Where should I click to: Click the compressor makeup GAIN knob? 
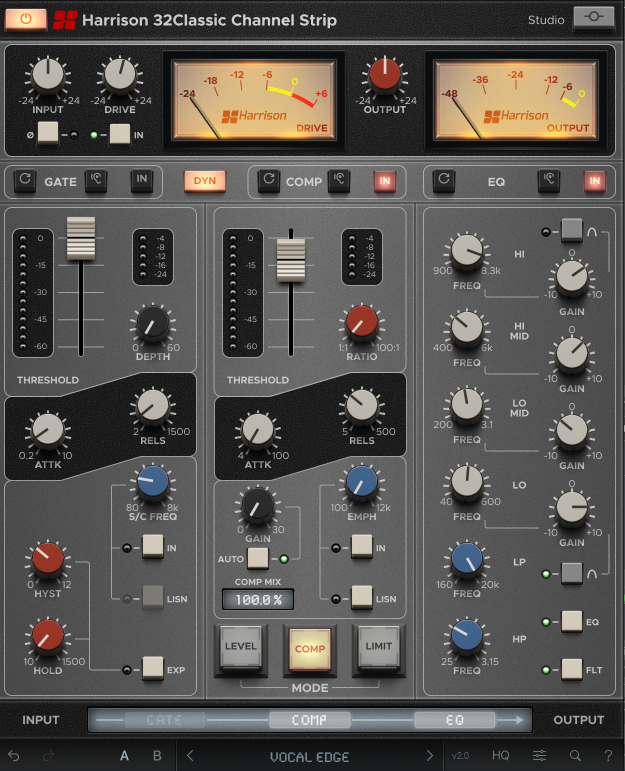[x=258, y=506]
